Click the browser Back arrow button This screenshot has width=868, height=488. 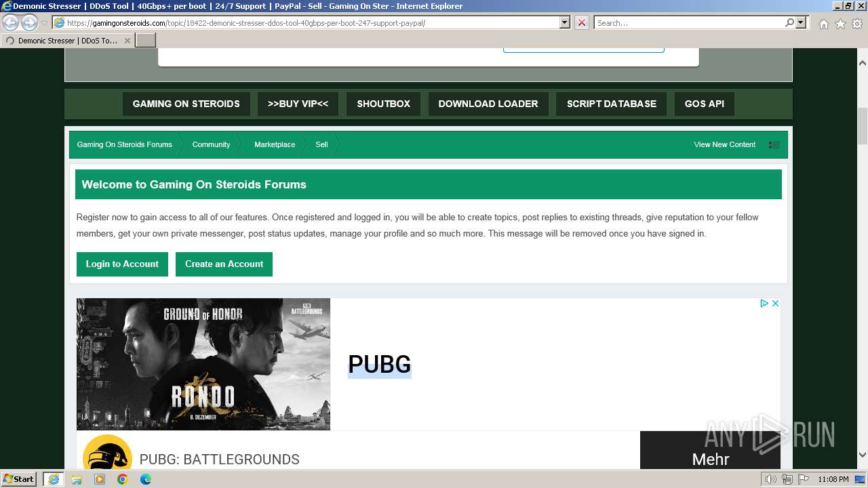[x=11, y=22]
